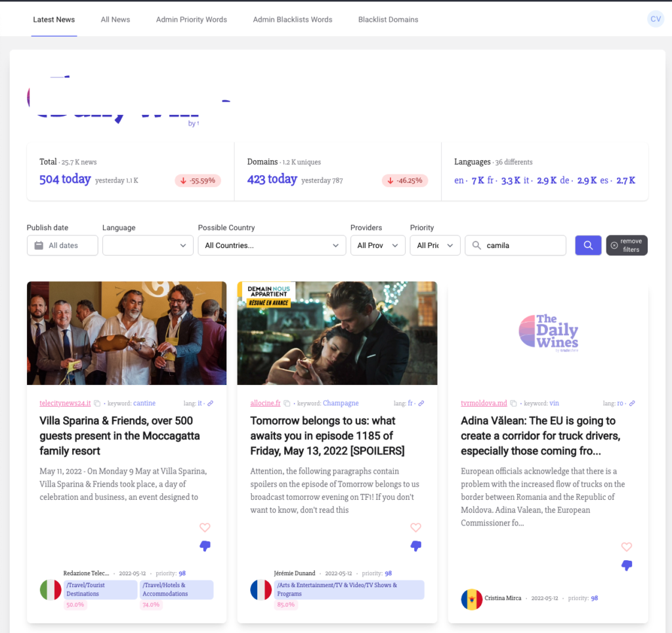Dislike the Villa Sparina article thumbs-down
The height and width of the screenshot is (633, 672).
click(x=205, y=546)
